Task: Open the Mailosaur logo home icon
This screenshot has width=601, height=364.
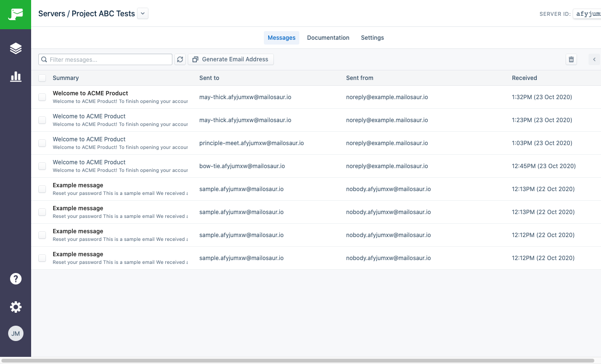Action: pos(15,14)
